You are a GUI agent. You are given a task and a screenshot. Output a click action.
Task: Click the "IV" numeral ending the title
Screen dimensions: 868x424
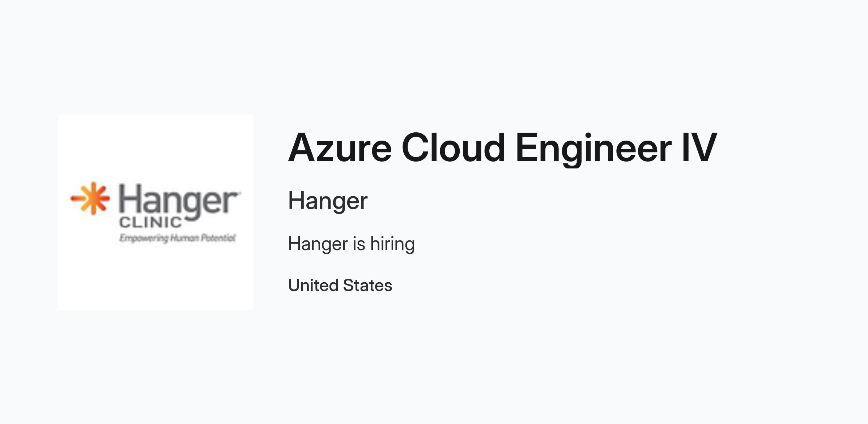point(699,147)
